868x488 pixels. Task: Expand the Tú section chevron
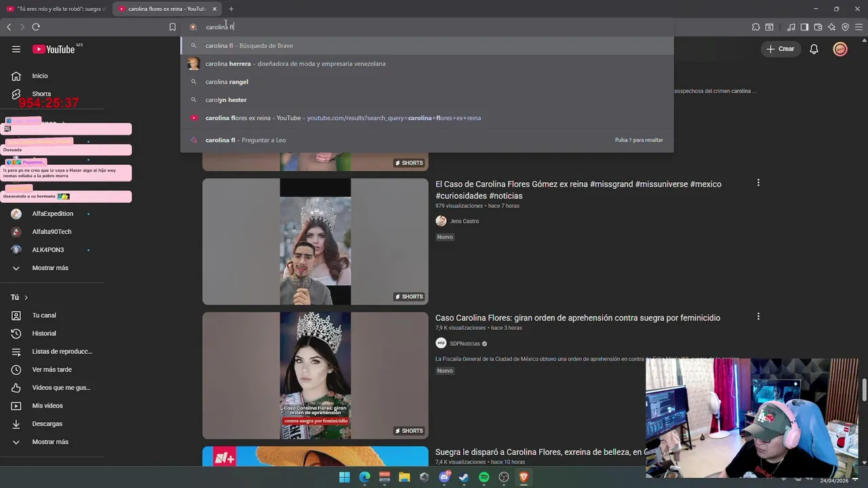coord(26,298)
